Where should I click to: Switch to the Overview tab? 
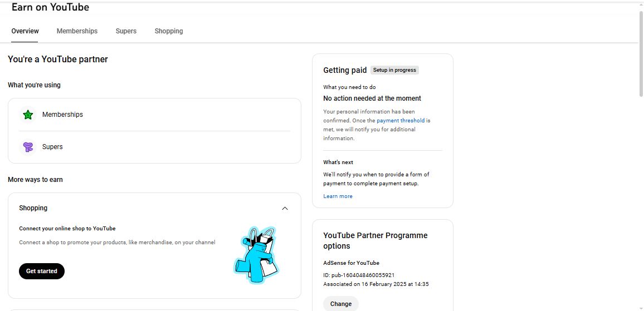point(25,31)
